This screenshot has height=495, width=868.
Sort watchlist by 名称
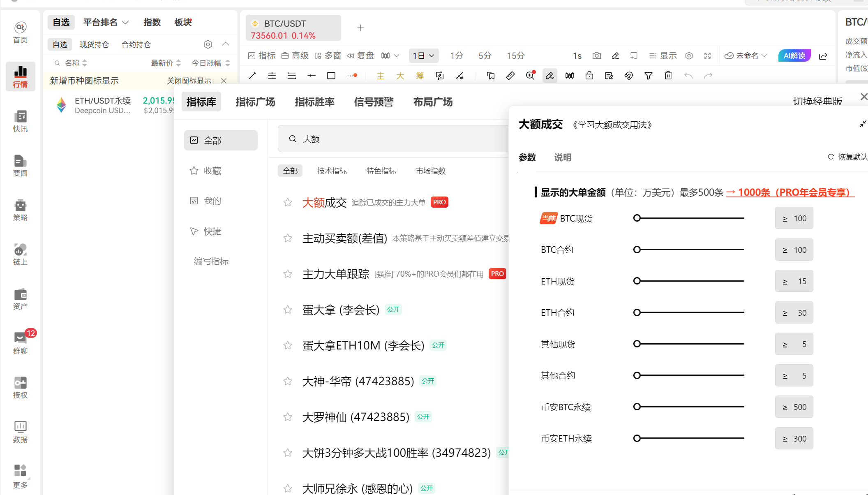[x=76, y=63]
